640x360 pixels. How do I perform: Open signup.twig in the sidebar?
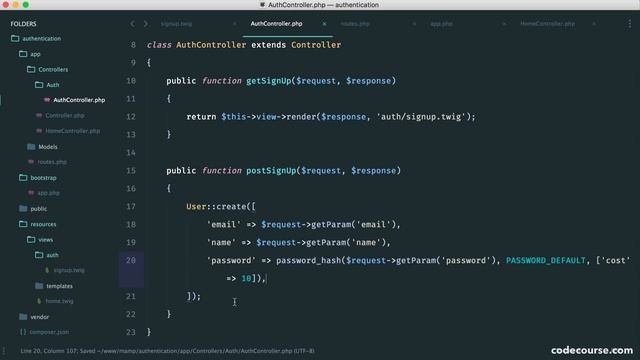pos(69,270)
